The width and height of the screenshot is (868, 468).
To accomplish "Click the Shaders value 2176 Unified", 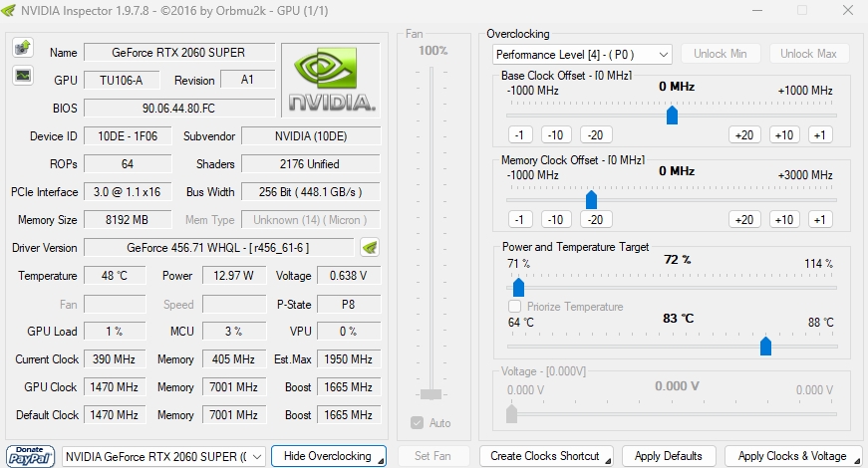I will tap(311, 164).
